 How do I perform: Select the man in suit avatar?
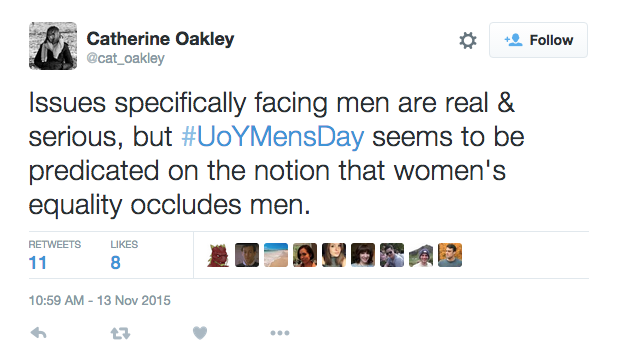(247, 255)
